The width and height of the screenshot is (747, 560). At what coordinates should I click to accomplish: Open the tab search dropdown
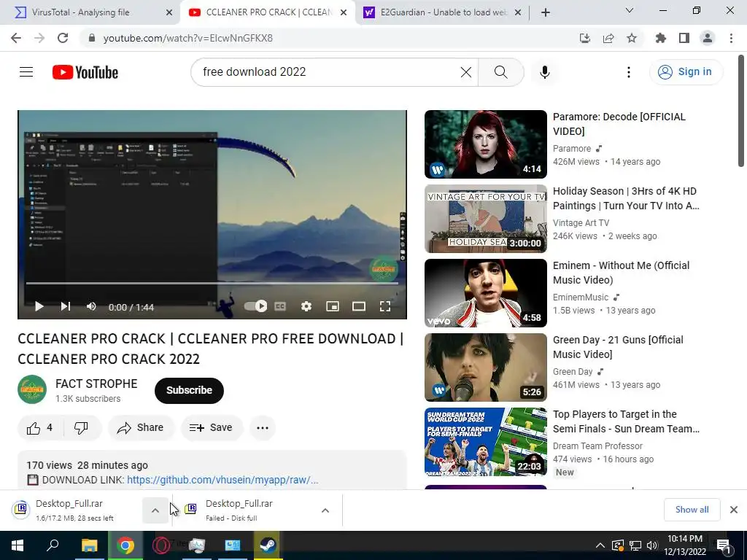click(x=630, y=10)
